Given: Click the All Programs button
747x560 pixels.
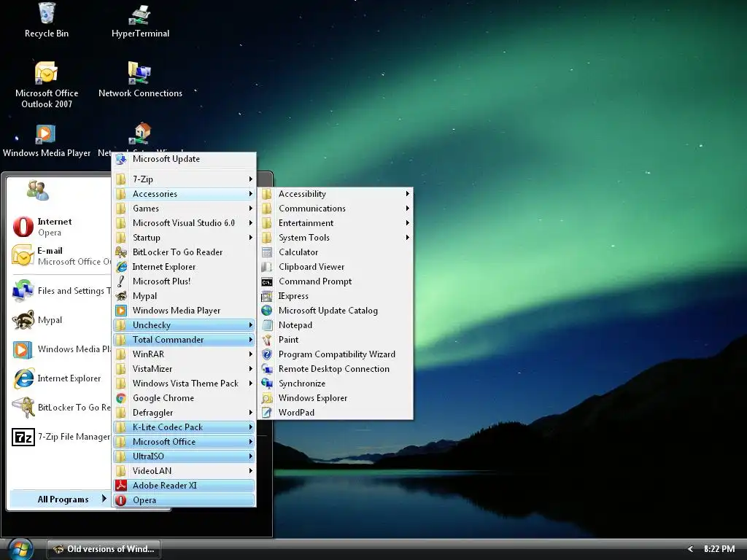Looking at the screenshot, I should point(60,499).
